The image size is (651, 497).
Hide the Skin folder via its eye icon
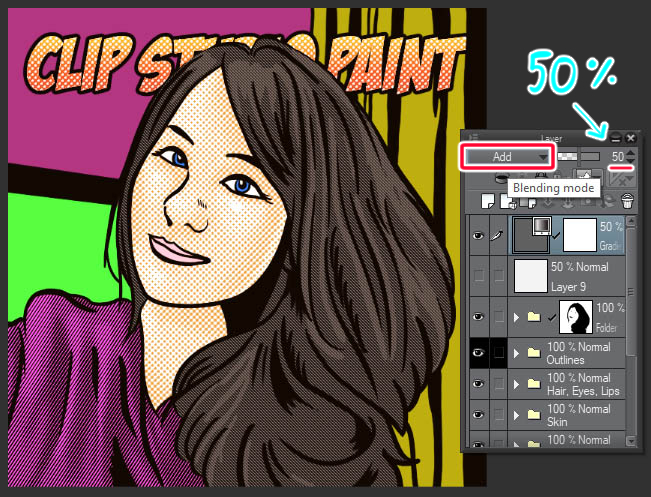coord(479,415)
